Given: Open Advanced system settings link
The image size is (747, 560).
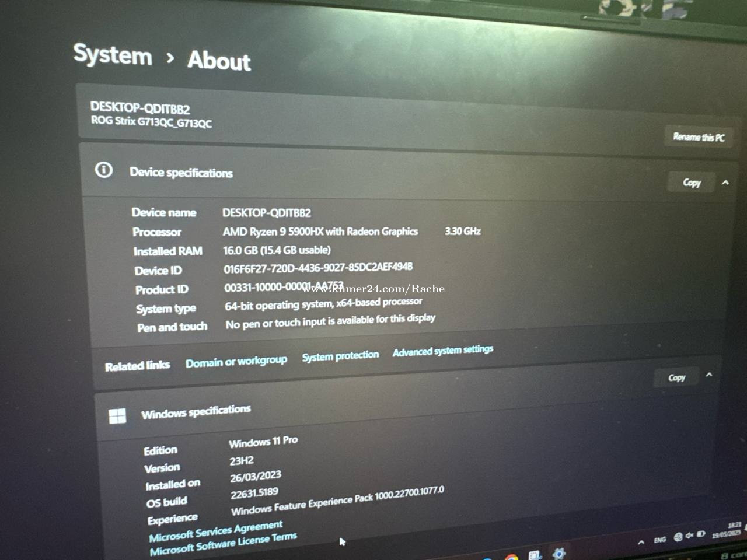Looking at the screenshot, I should [x=443, y=351].
